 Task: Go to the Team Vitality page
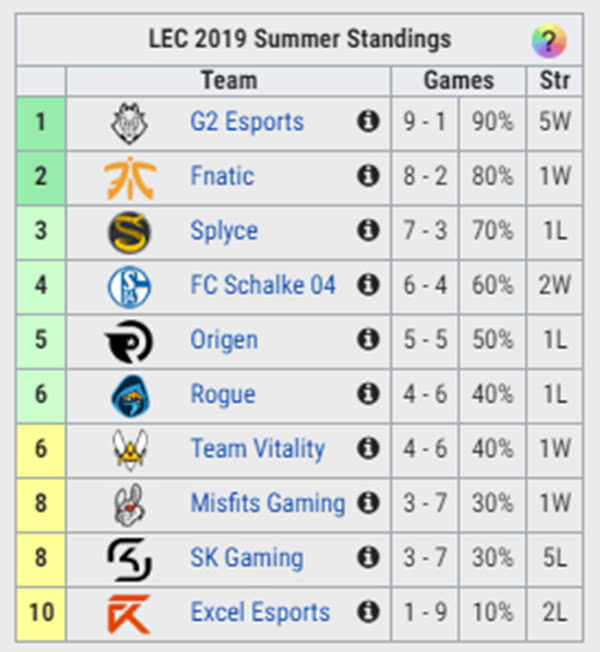tap(257, 449)
